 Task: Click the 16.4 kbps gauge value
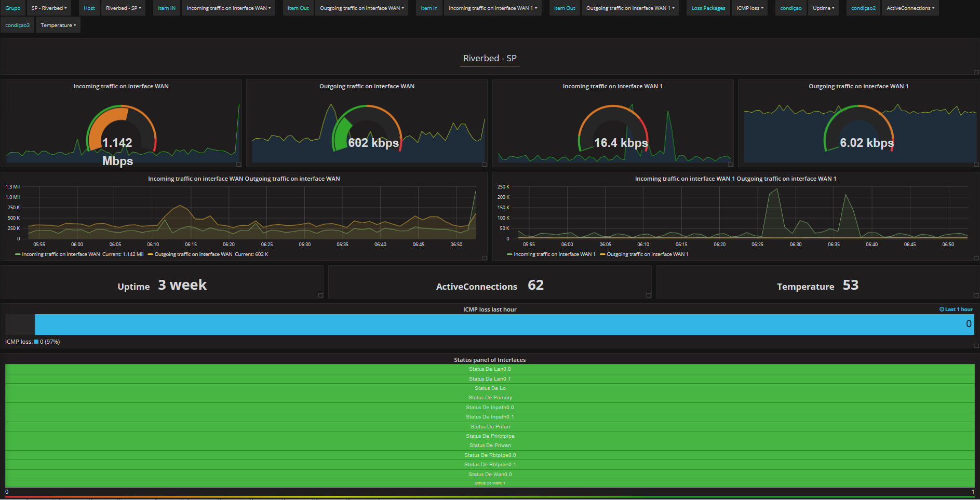click(621, 143)
